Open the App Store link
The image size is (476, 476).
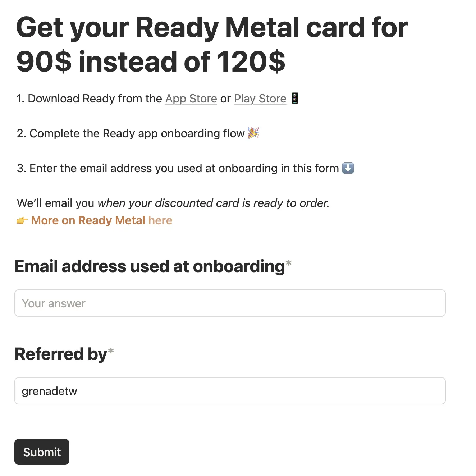(191, 99)
